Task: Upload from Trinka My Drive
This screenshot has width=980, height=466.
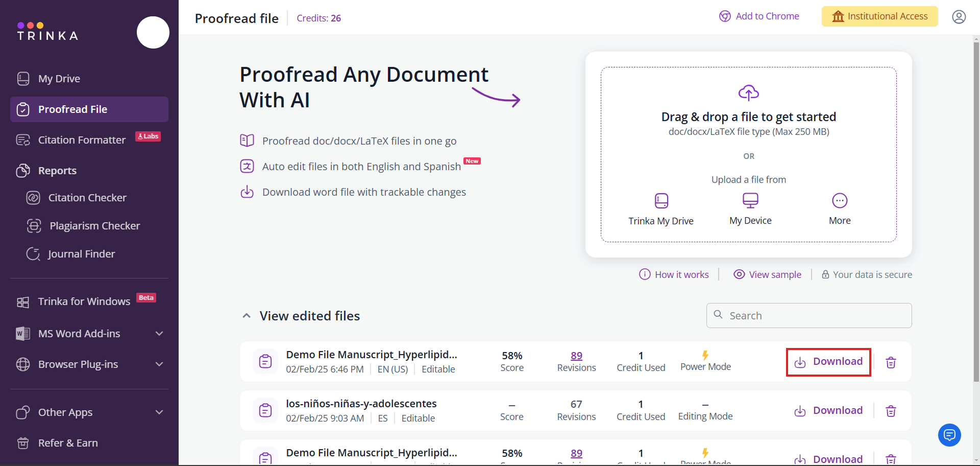Action: pyautogui.click(x=661, y=209)
